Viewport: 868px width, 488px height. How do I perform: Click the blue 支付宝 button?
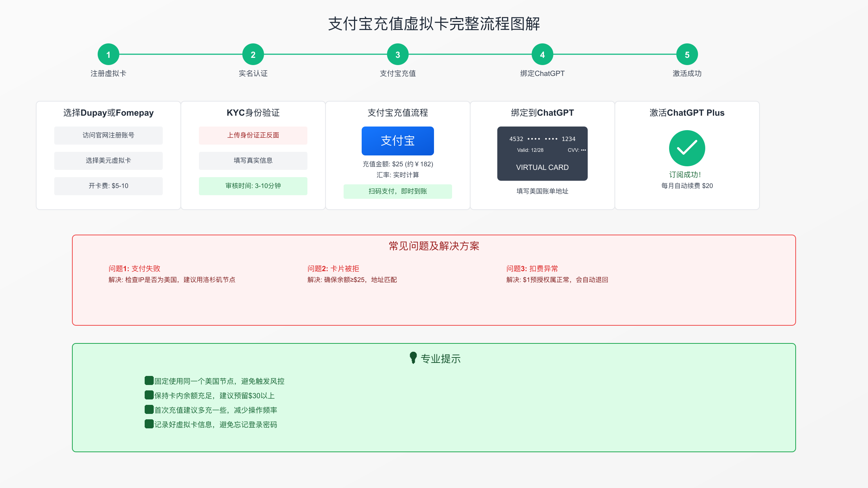click(398, 141)
